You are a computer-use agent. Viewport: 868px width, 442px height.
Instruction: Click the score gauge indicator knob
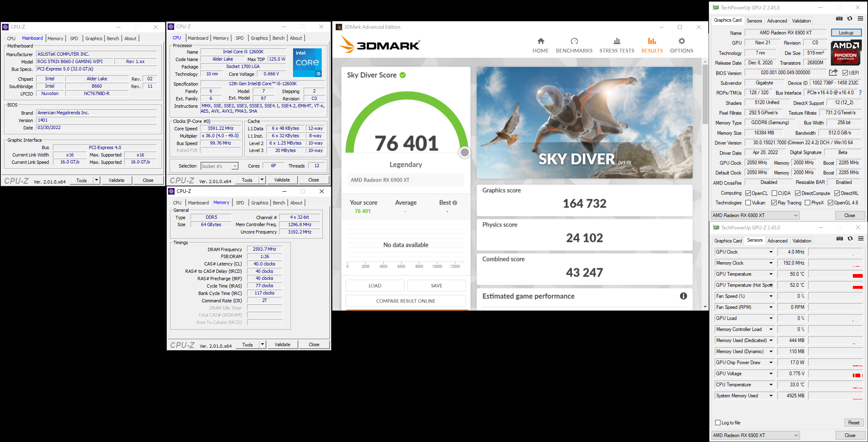464,152
